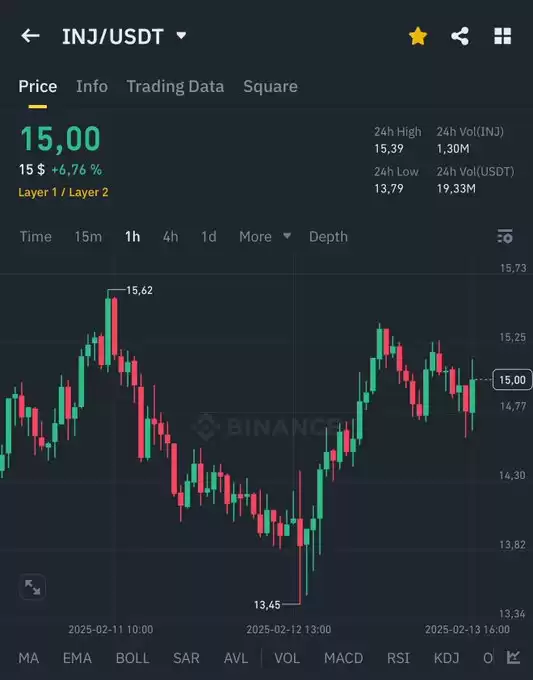This screenshot has width=533, height=680.
Task: Enable the RSI indicator
Action: 398,658
